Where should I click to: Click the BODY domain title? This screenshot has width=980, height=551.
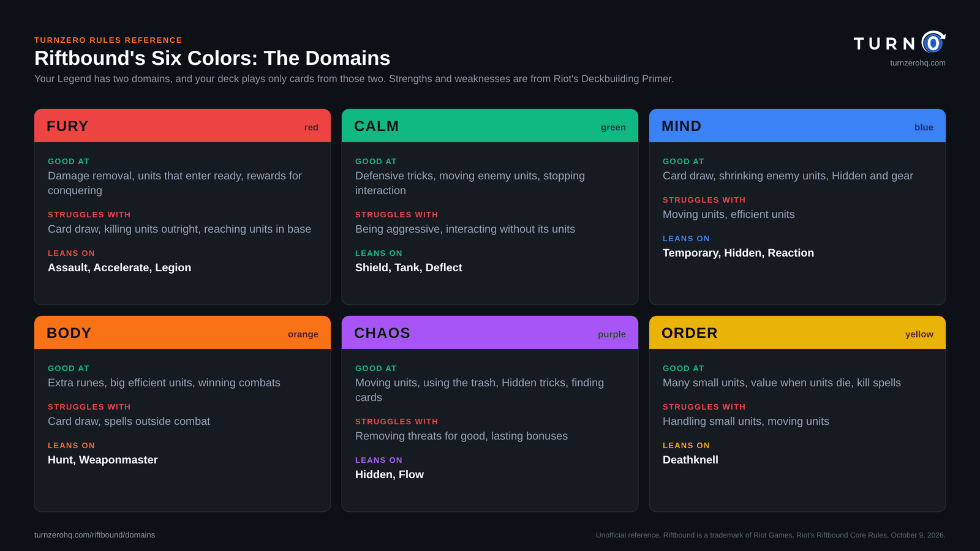coord(69,333)
